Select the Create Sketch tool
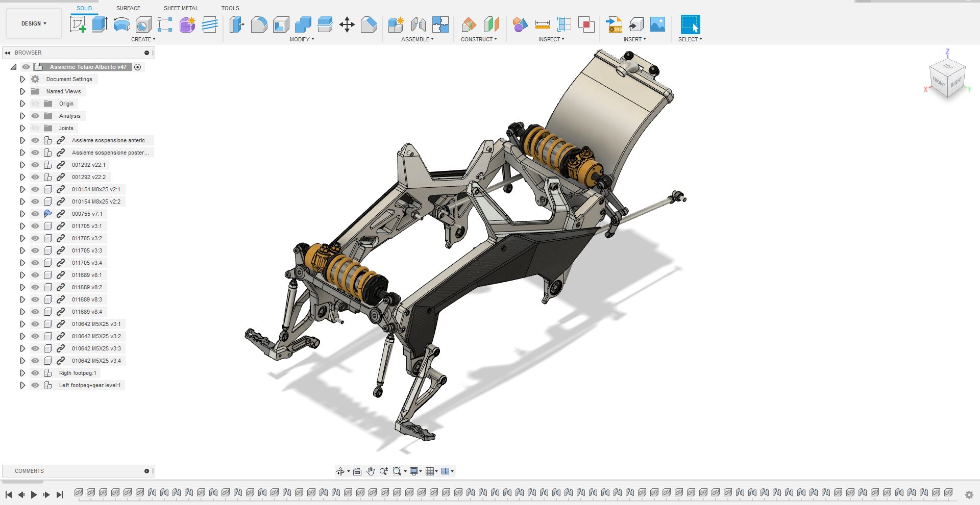This screenshot has width=980, height=505. pyautogui.click(x=78, y=24)
